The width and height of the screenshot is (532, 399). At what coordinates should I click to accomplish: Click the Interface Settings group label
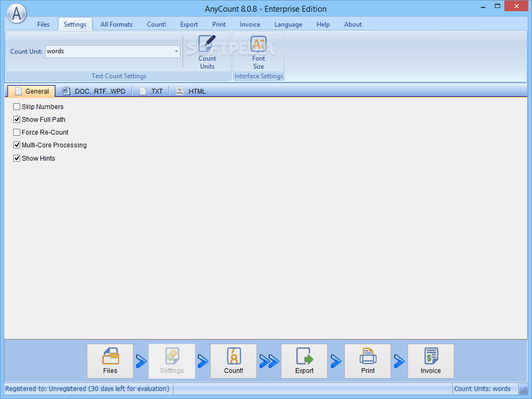coord(259,76)
